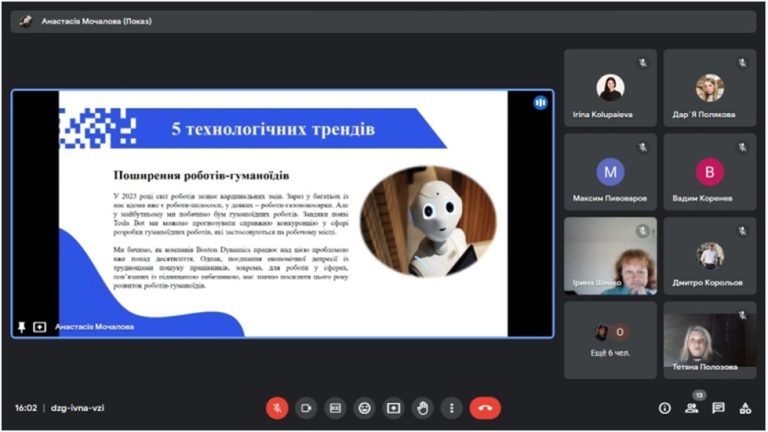
Task: Raise hand with the hand icon
Action: click(423, 408)
